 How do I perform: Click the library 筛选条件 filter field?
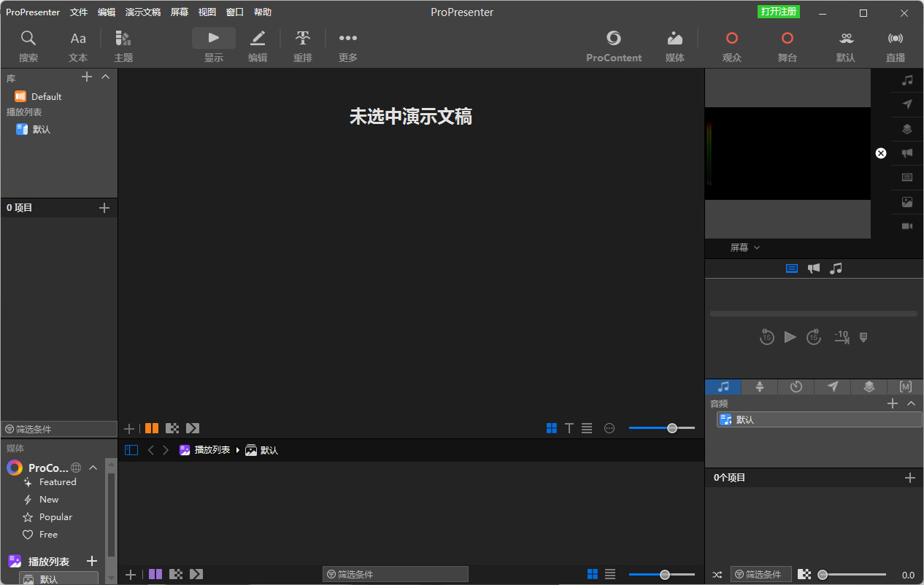coord(59,429)
